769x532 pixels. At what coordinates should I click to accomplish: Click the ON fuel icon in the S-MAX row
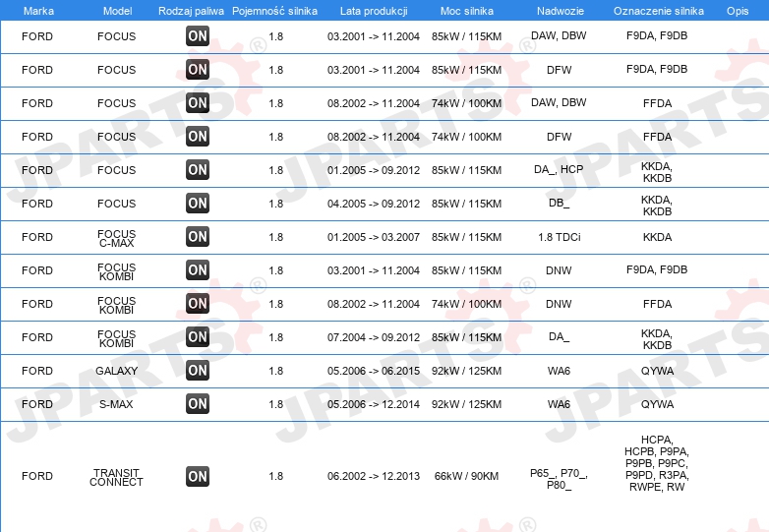pos(198,403)
